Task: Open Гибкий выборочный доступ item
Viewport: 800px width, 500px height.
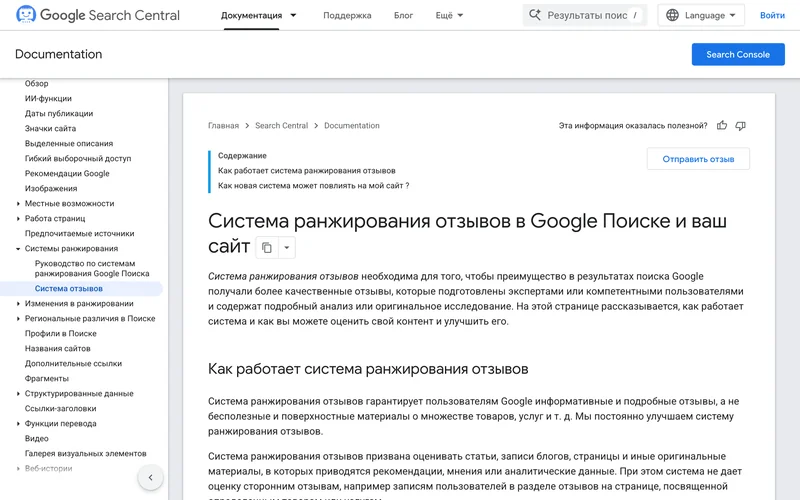Action: pos(78,158)
